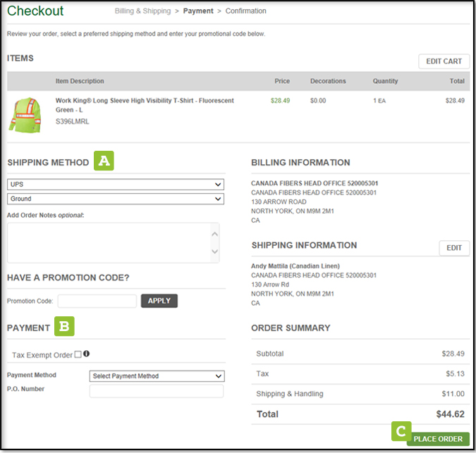Edit the shipping information
The image size is (476, 453).
tap(454, 248)
